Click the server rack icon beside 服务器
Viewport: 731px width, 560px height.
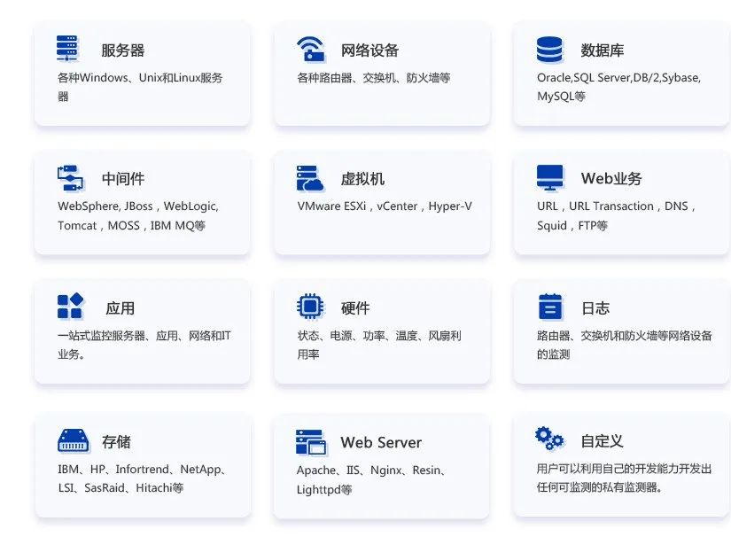67,49
